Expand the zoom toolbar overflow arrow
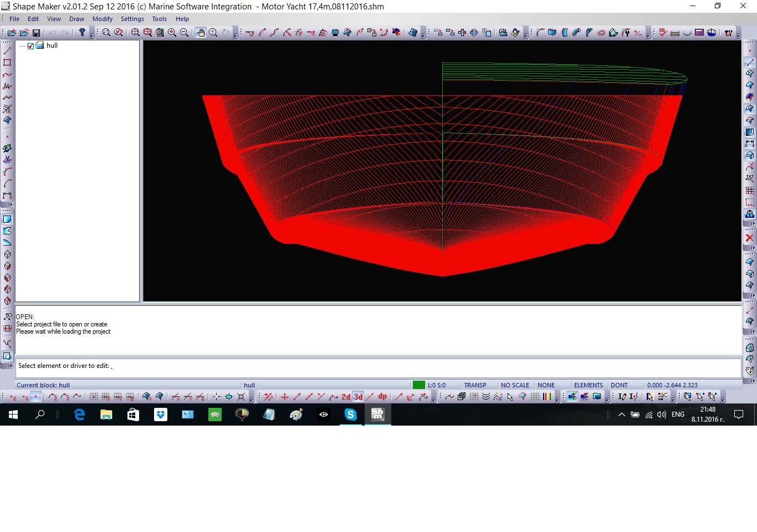 pos(236,35)
